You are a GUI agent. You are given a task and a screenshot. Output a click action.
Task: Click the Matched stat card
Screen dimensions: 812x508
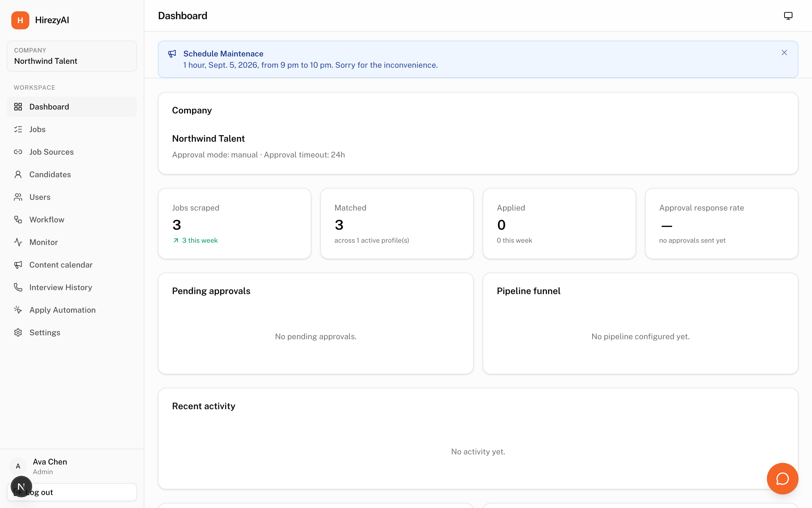(x=397, y=224)
